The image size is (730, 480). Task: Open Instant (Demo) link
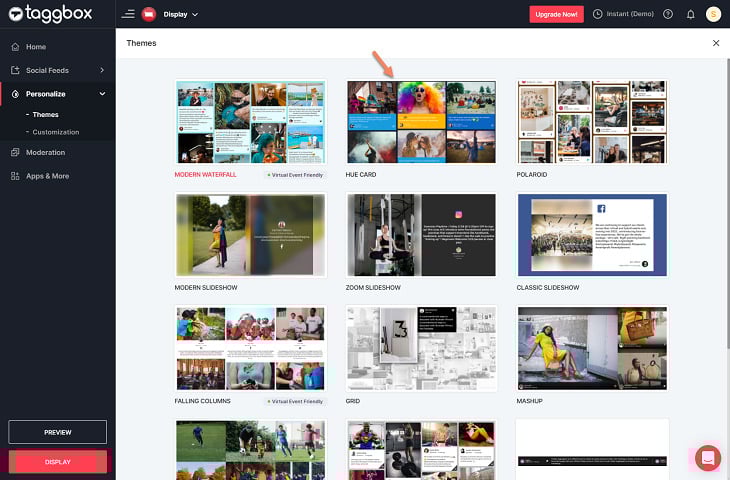pos(630,14)
